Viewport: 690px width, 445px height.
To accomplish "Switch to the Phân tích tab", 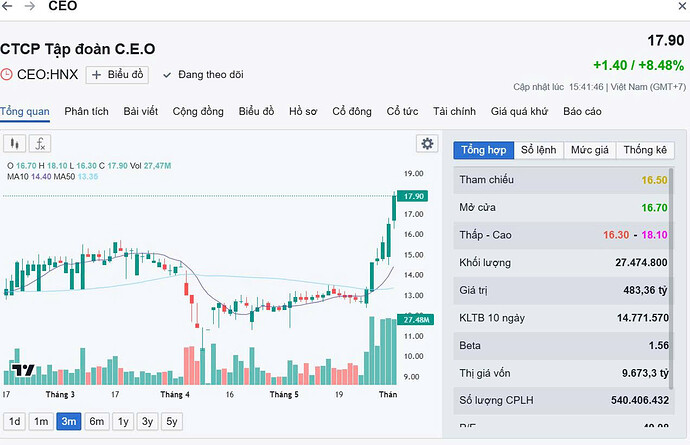I will (x=86, y=111).
